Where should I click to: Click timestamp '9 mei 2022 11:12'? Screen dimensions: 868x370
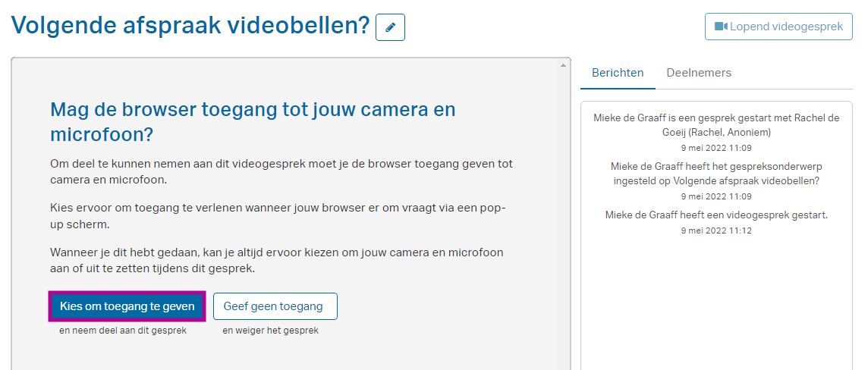click(x=716, y=230)
